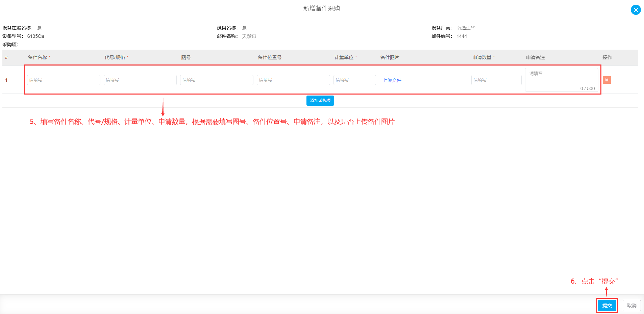
Task: Click the 上传文件 link
Action: click(x=392, y=80)
